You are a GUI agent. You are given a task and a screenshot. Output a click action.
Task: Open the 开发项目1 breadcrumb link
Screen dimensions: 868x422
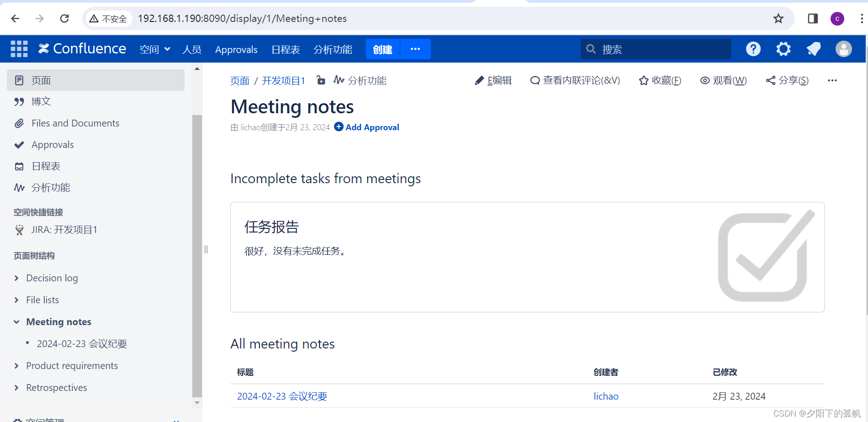pyautogui.click(x=283, y=81)
